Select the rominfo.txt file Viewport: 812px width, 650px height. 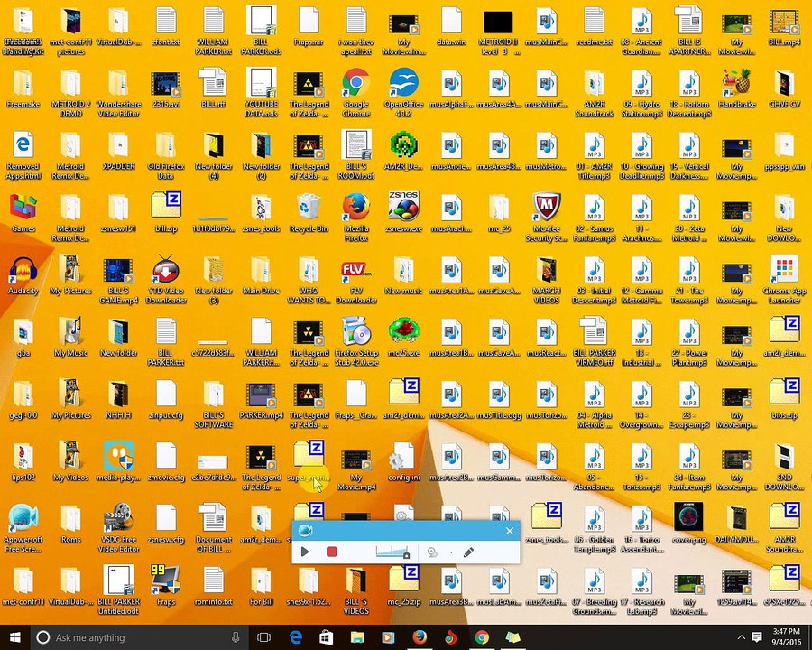point(213,587)
